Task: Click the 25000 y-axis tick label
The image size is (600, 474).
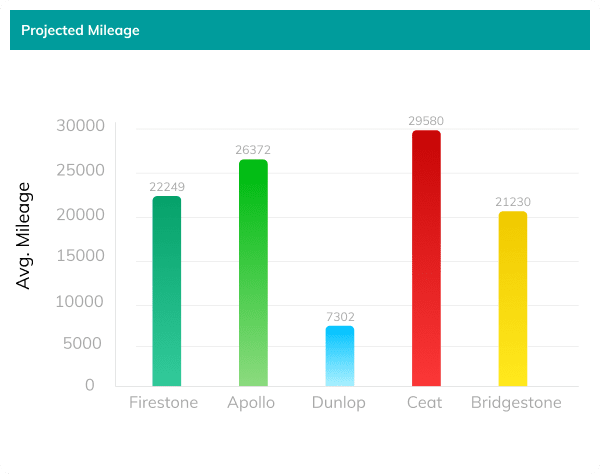Action: [x=80, y=170]
